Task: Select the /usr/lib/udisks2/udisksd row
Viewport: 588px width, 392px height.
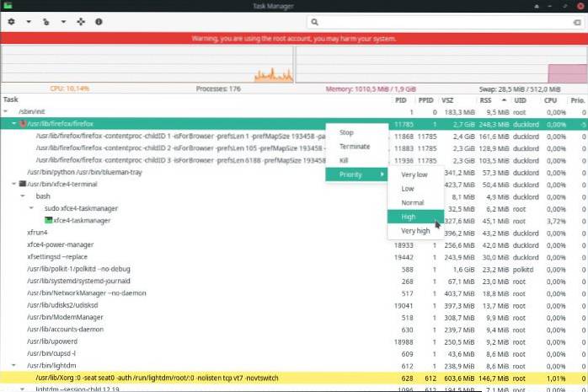Action: coord(294,305)
